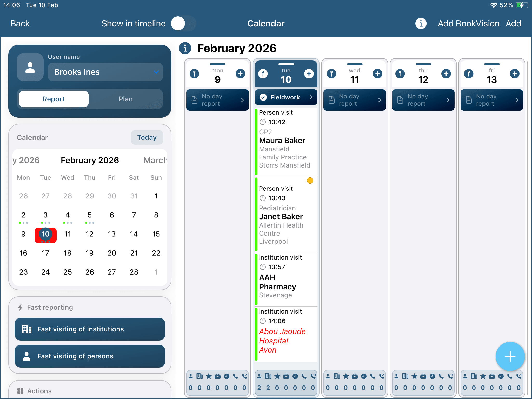The image size is (532, 399).
Task: Switch to the Plan segment
Action: [126, 99]
